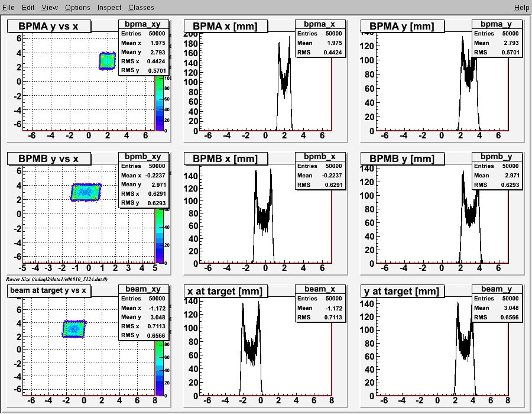This screenshot has height=414, width=532.
Task: Click the beam_x statistics box header
Action: (320, 289)
